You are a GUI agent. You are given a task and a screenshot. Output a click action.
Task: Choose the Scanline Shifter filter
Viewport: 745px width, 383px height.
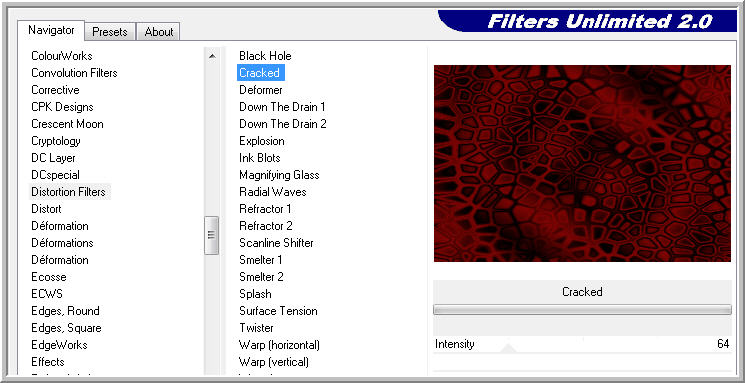click(276, 243)
